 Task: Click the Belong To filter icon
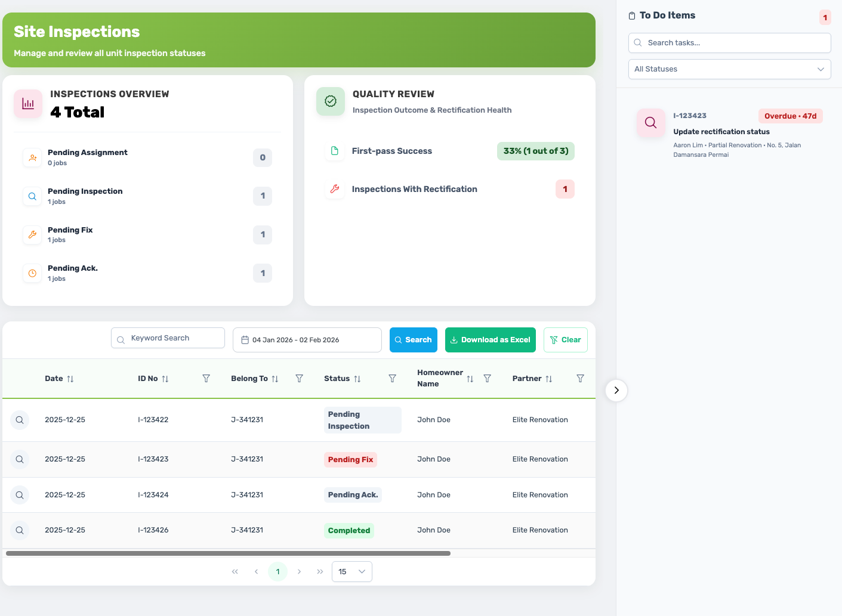click(x=300, y=379)
